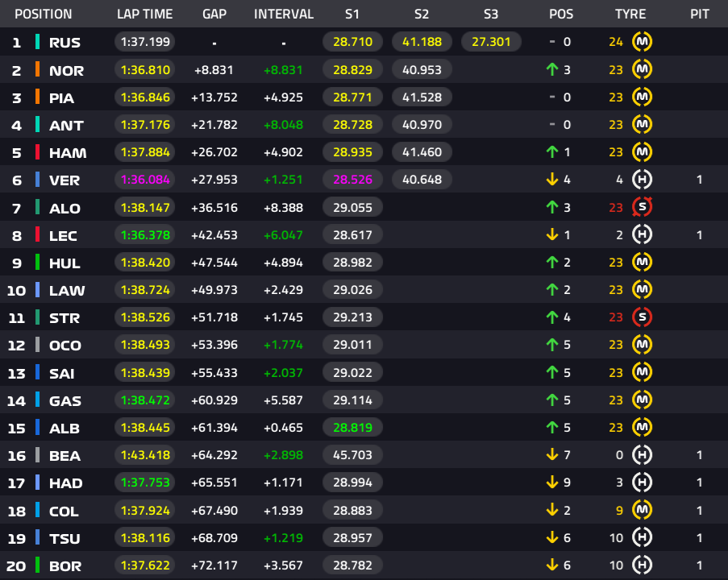
Task: Click the hard tyre icon for BOR
Action: click(642, 565)
